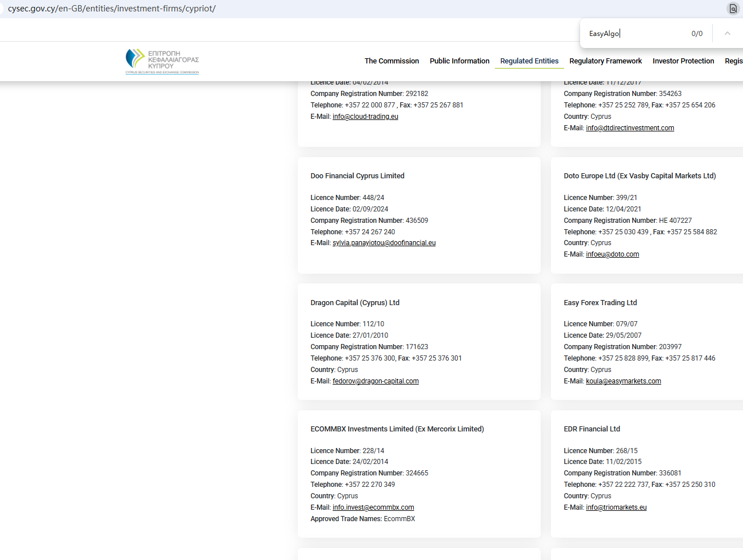Viewport: 743px width, 560px height.
Task: Open The Commission menu
Action: [392, 61]
